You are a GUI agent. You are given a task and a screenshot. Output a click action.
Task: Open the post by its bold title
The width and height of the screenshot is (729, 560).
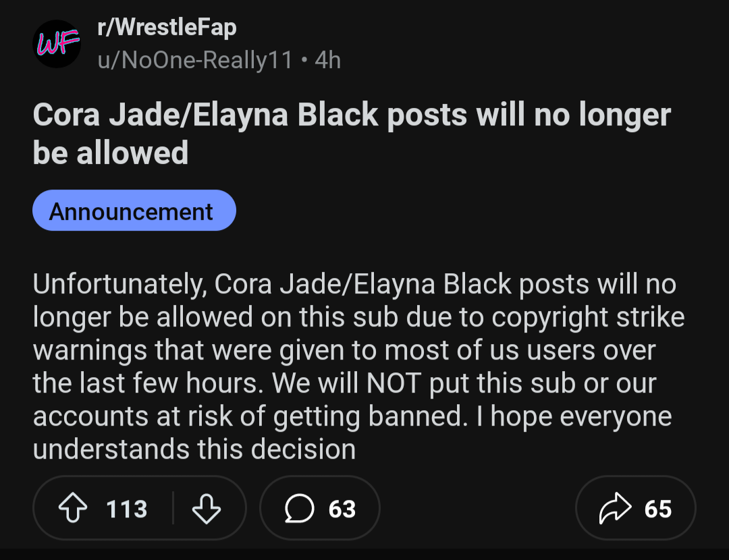[351, 115]
